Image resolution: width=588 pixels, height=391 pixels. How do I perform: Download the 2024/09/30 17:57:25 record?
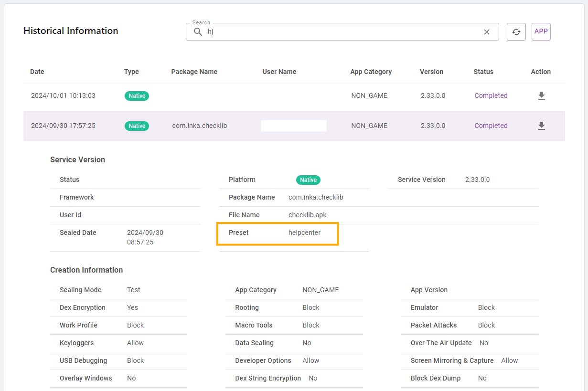point(541,126)
